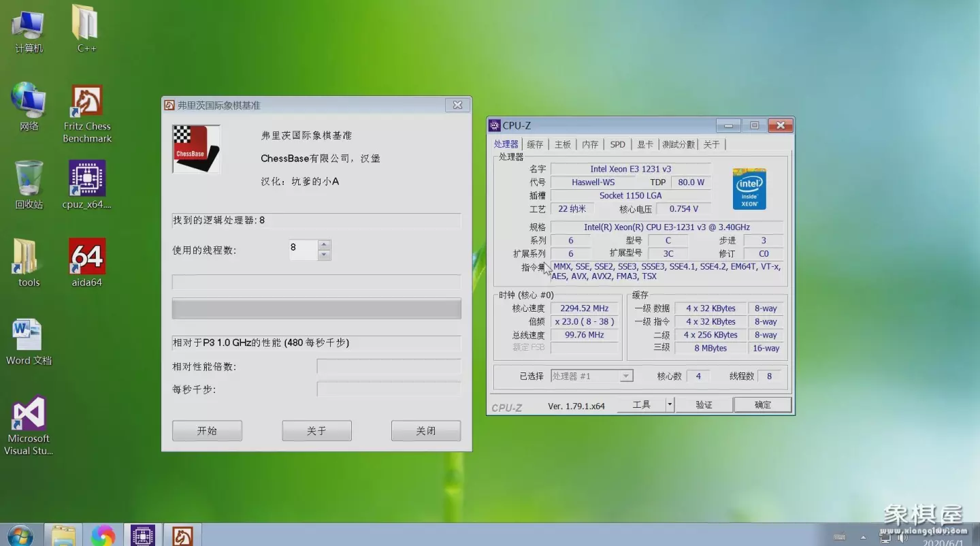Click the thread count input field
The width and height of the screenshot is (980, 546).
302,250
